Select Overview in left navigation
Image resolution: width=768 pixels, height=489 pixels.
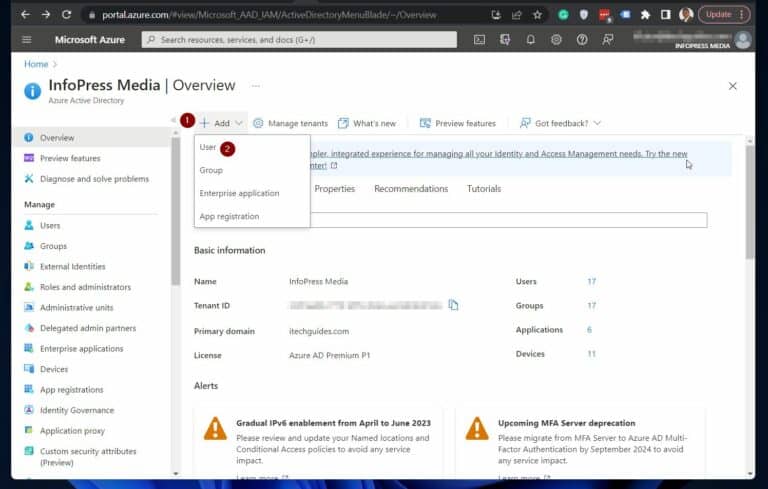[91, 138]
